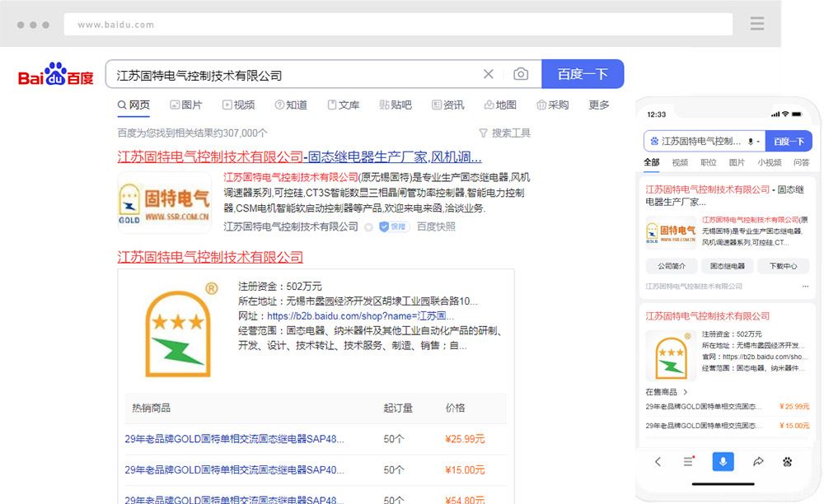Screen dimensions: 824x504
Task: Expand the 更多 menu
Action: coord(598,105)
